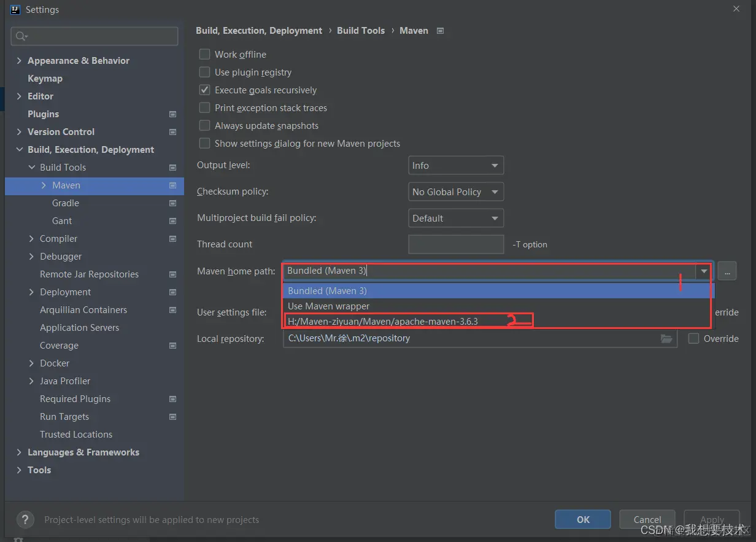Enable Print exception stack traces
Image resolution: width=756 pixels, height=542 pixels.
[x=205, y=107]
